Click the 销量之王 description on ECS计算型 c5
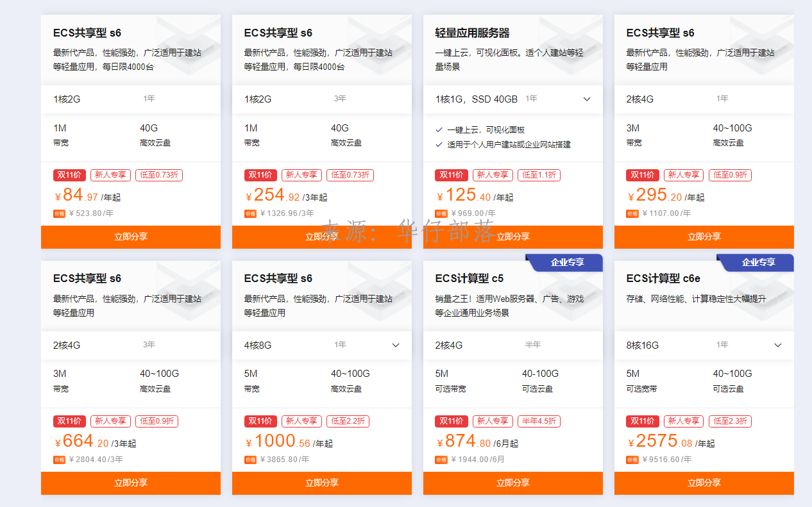Viewport: 812px width, 507px height. coord(509,306)
